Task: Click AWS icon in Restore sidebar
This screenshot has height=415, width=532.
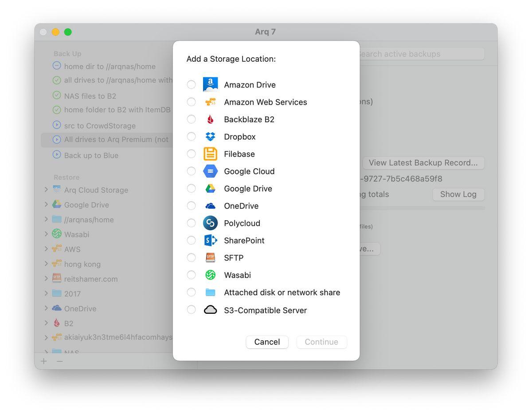Action: (56, 249)
